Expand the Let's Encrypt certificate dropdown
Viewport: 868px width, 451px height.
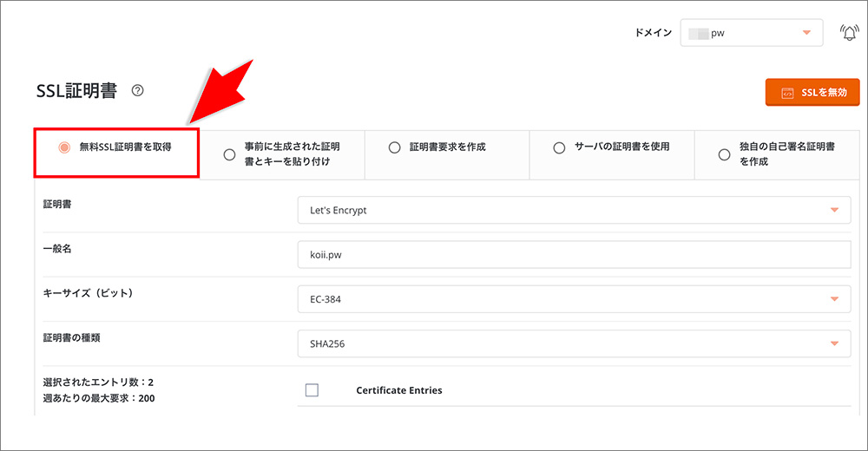click(574, 210)
